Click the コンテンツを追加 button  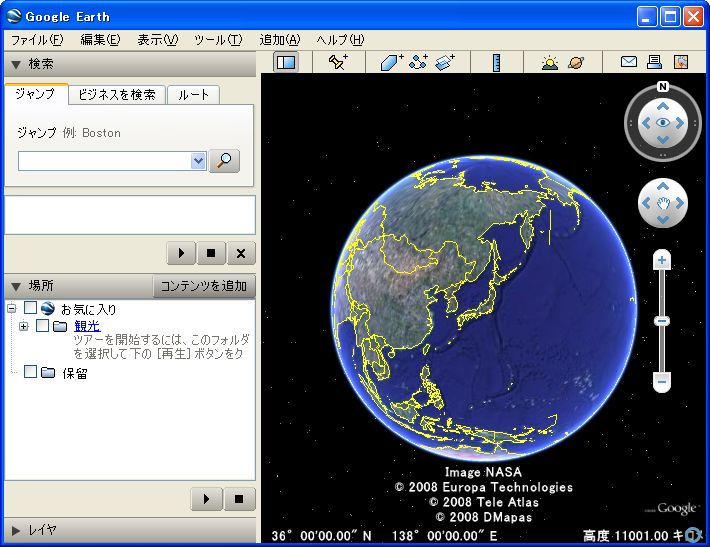(204, 286)
